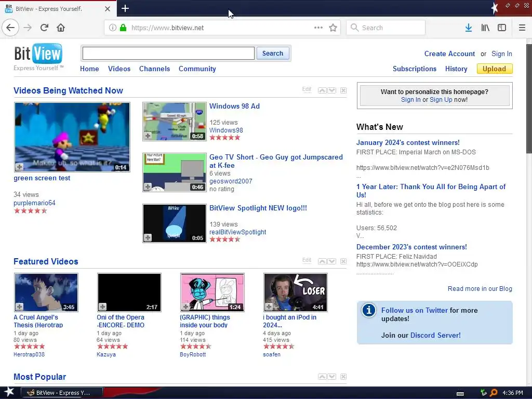
Task: Open the Home navigation tab
Action: coord(89,69)
